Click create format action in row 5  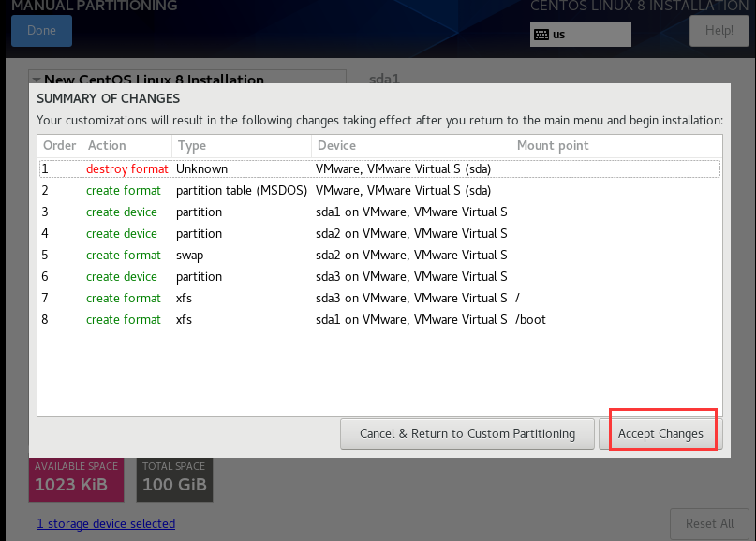(x=124, y=256)
